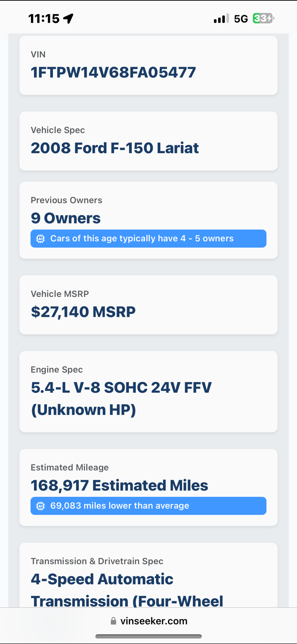The image size is (297, 644).
Task: Tap the $27,140 MSRP value
Action: [x=83, y=312]
